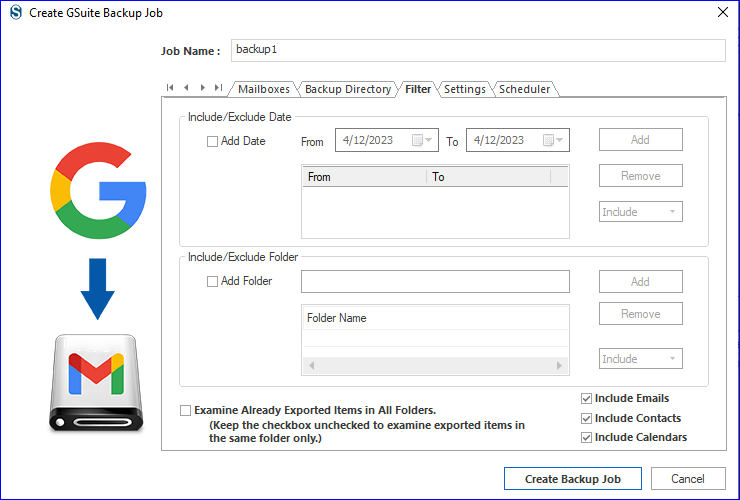740x500 pixels.
Task: Click the folder name input field
Action: 435,281
